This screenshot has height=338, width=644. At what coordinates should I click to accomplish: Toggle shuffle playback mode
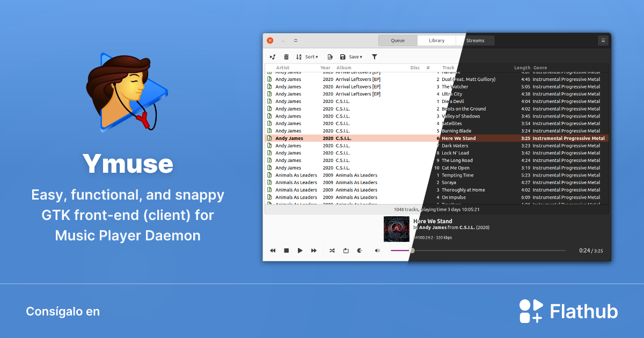coord(332,250)
